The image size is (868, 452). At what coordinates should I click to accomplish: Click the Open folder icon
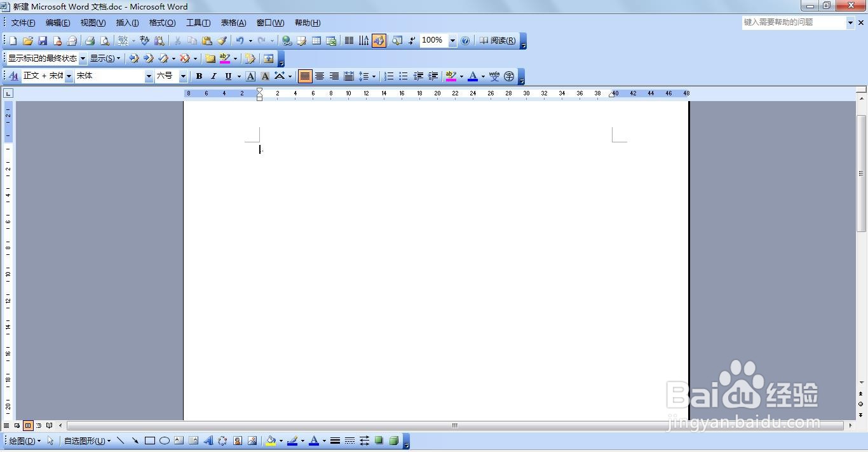coord(28,41)
